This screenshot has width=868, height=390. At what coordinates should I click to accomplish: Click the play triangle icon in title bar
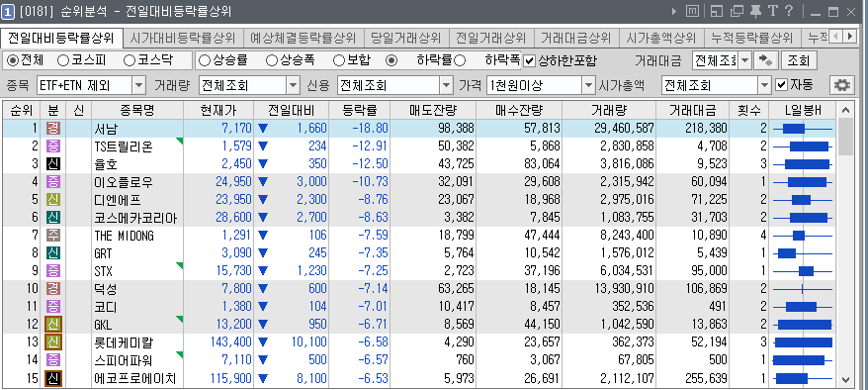coord(673,11)
